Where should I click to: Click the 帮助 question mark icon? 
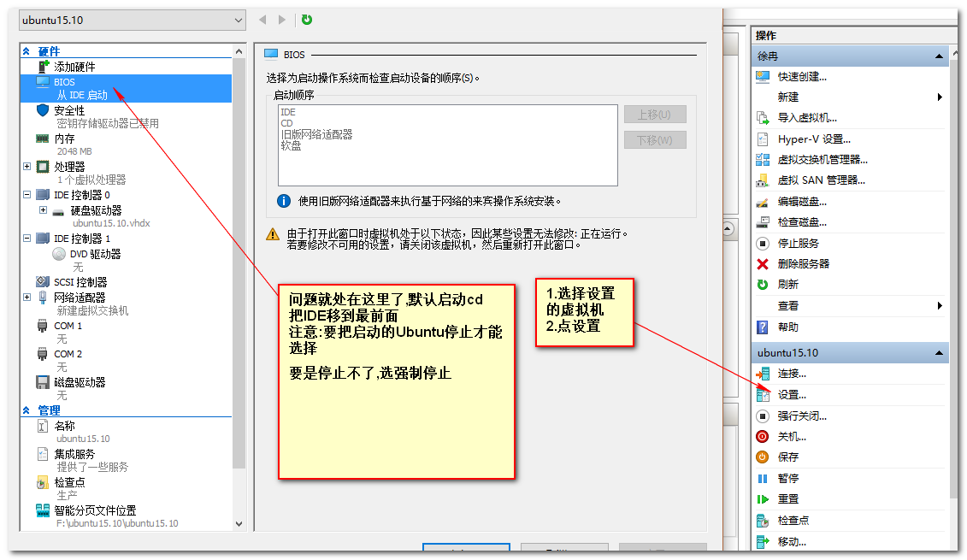pyautogui.click(x=763, y=327)
